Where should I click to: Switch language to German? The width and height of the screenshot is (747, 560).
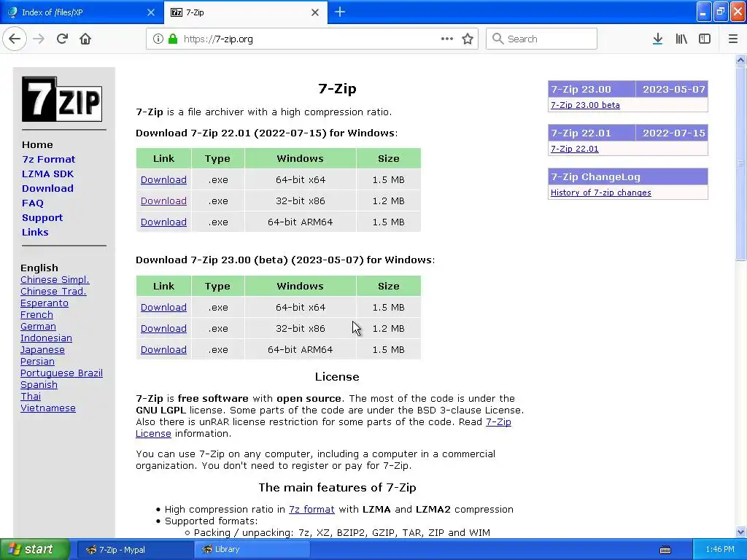[x=38, y=326]
